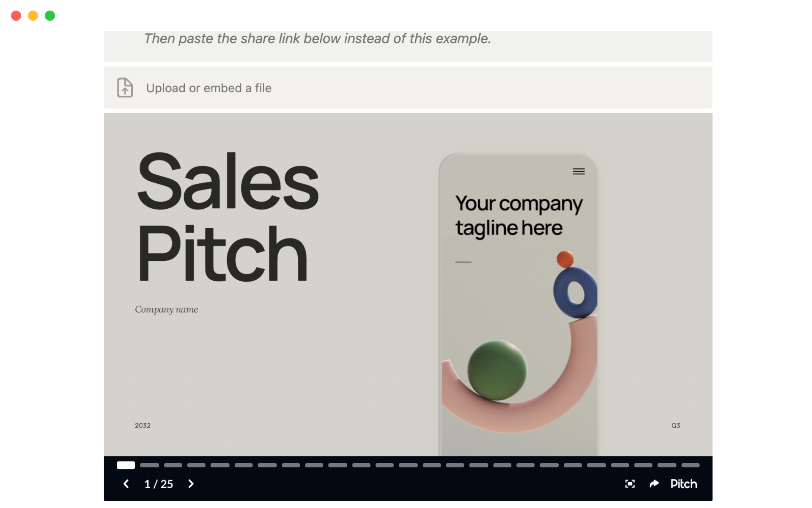Click the 1 / 25 slide counter

tap(159, 484)
